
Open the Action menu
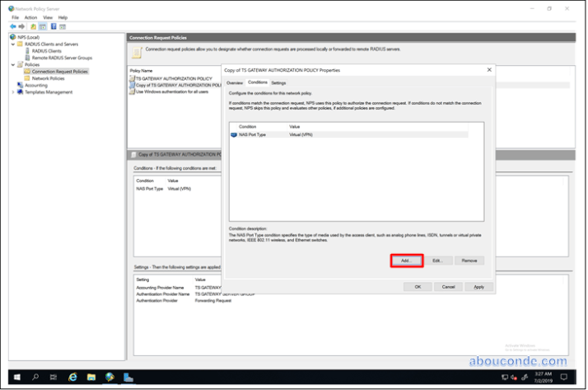click(x=30, y=16)
